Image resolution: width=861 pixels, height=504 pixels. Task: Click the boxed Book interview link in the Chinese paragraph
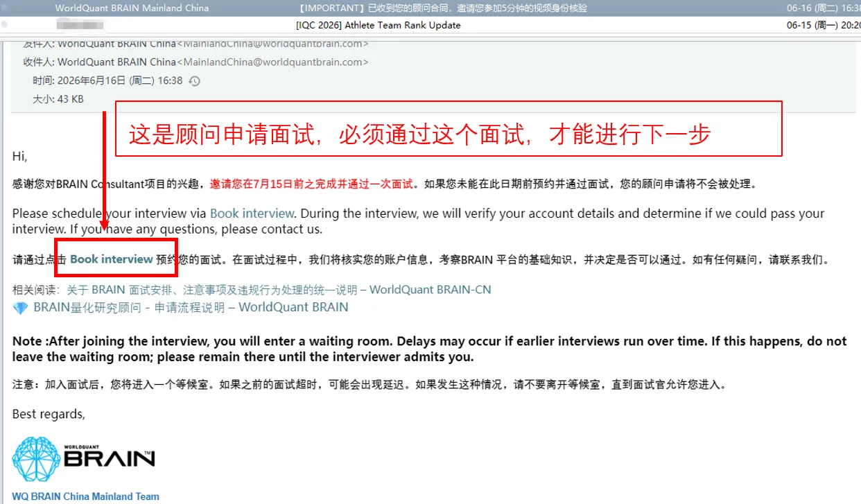tap(112, 259)
